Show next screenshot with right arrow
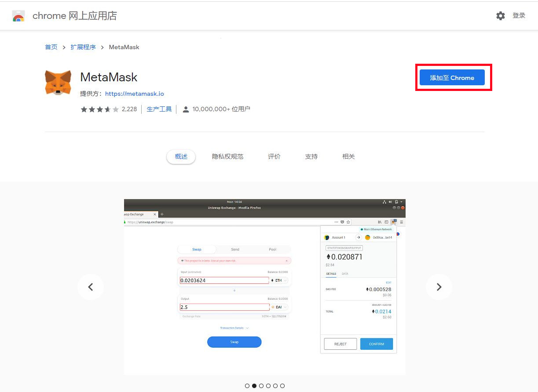This screenshot has height=392, width=538. click(439, 287)
